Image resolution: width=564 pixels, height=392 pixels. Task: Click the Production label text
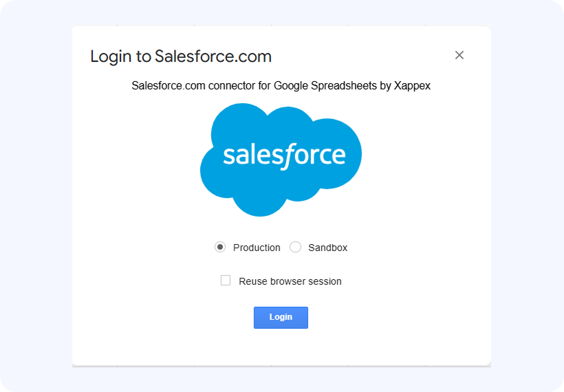click(257, 248)
